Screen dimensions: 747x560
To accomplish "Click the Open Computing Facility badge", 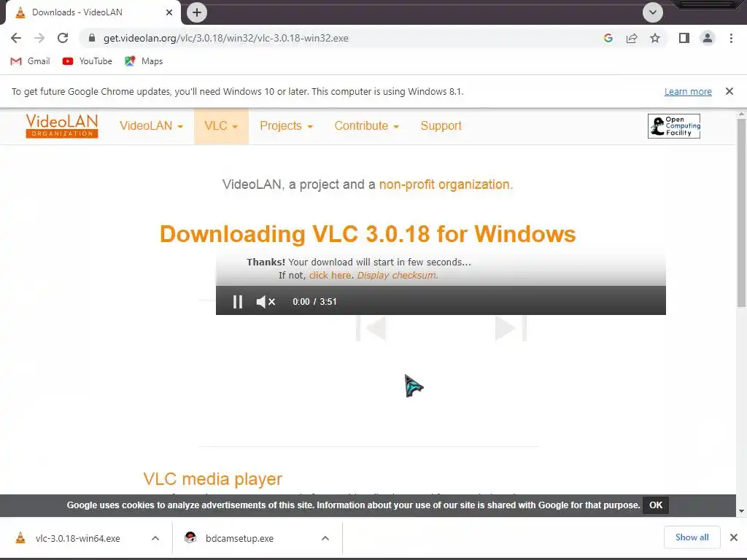I will point(673,126).
